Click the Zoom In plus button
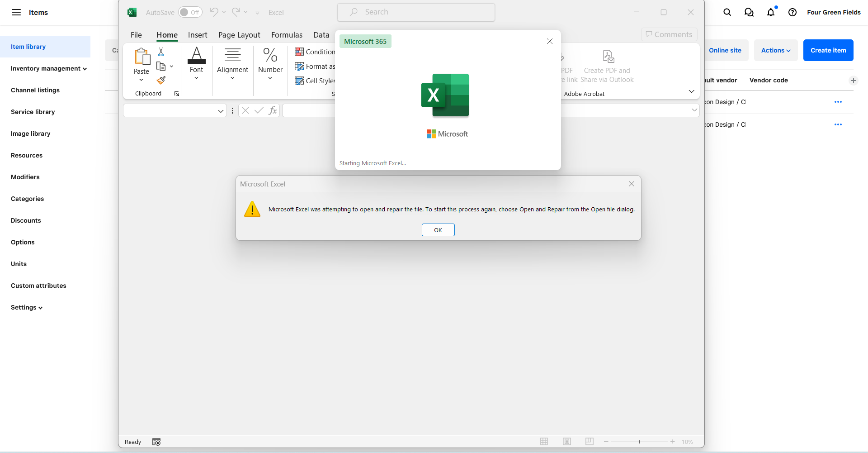 click(x=673, y=442)
